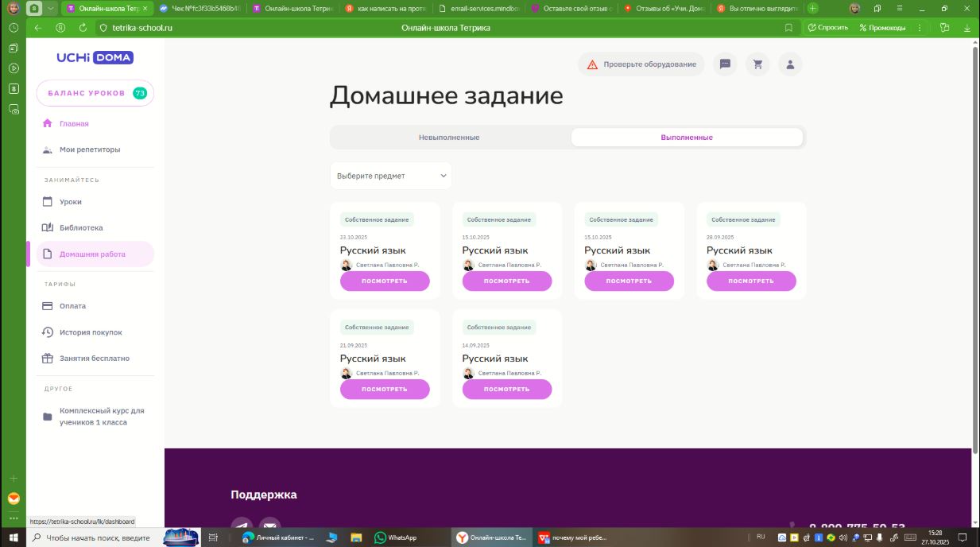980x547 pixels.
Task: Open WhatsApp from the taskbar
Action: pyautogui.click(x=396, y=537)
